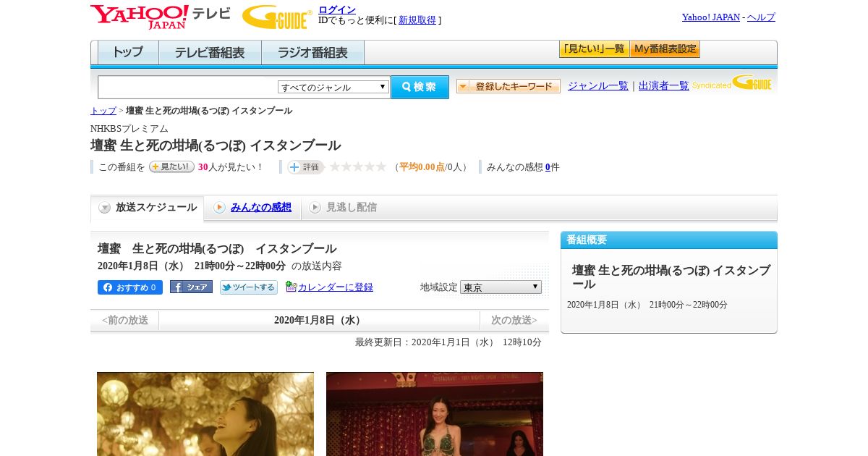This screenshot has width=868, height=456.
Task: Click the みんなの感想 0件 count link
Action: 548,167
